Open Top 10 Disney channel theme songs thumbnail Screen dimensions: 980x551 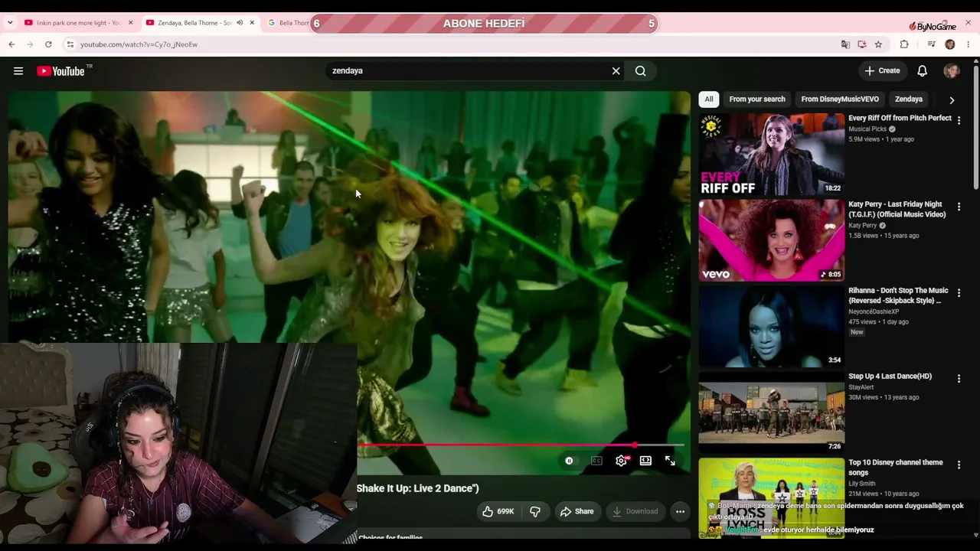(772, 497)
